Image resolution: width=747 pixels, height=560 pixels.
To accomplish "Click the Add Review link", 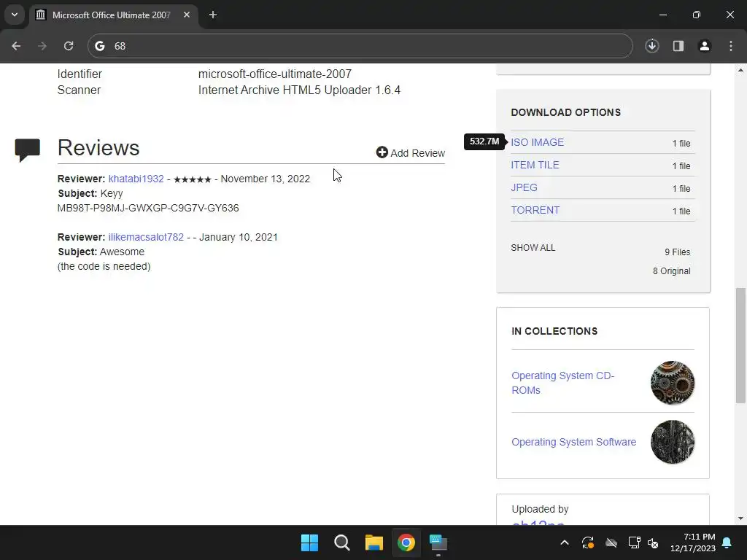I will pyautogui.click(x=411, y=153).
